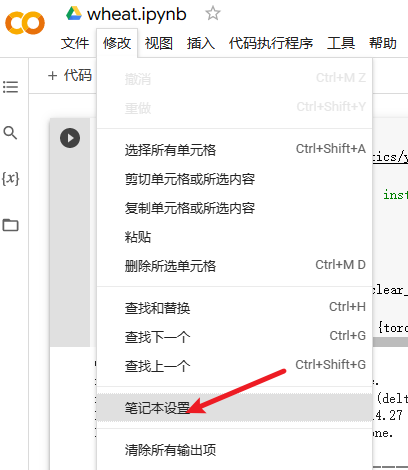Open the files folder icon in the sidebar

click(x=10, y=225)
